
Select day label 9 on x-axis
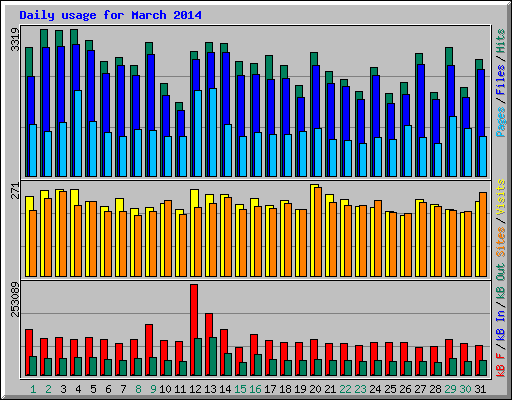pyautogui.click(x=153, y=389)
